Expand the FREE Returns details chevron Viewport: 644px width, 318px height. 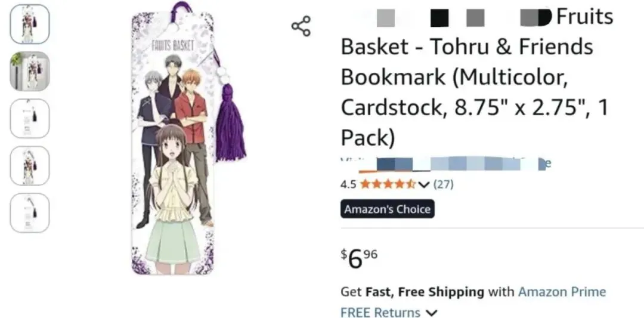(432, 313)
